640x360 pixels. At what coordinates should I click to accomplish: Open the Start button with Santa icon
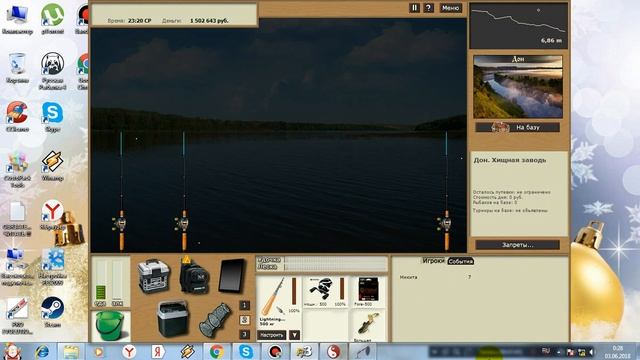(12, 351)
